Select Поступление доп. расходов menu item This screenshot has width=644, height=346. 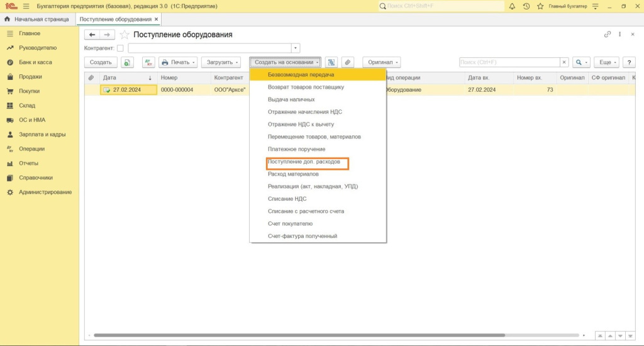(304, 162)
